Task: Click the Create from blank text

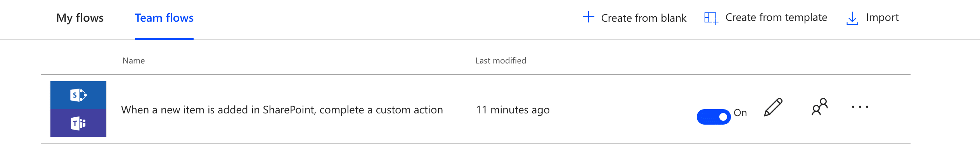Action: pyautogui.click(x=644, y=18)
